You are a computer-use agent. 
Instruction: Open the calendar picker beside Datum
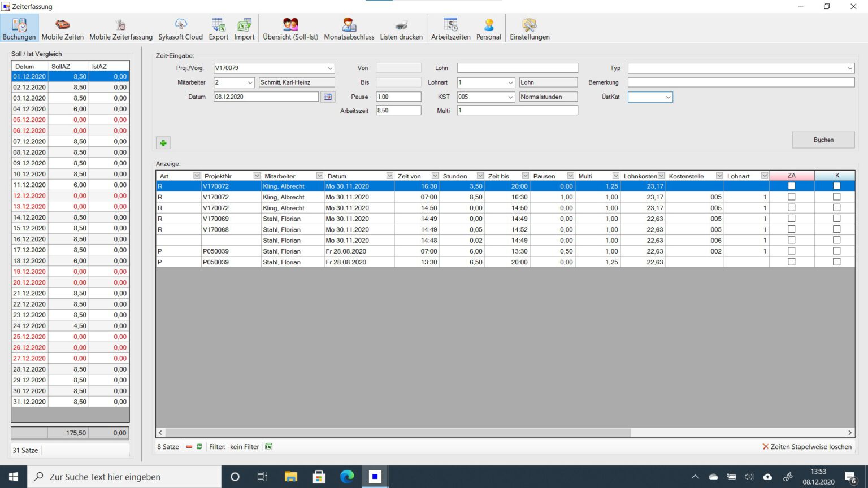[328, 97]
